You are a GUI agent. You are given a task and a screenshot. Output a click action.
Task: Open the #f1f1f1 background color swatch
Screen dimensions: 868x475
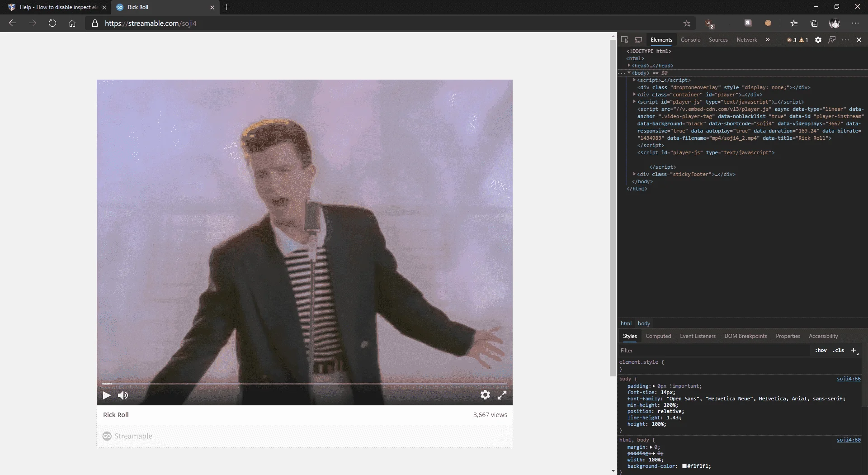coord(684,466)
